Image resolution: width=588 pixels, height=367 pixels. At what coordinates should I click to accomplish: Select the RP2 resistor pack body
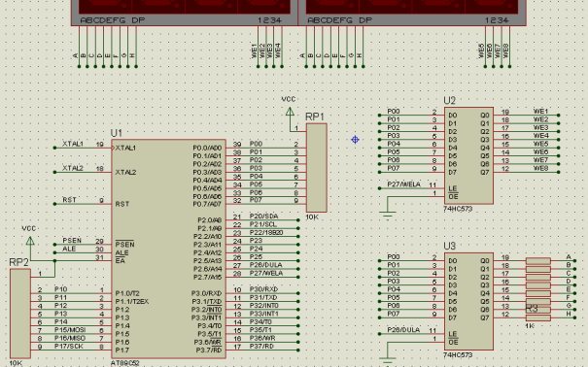[x=20, y=314]
